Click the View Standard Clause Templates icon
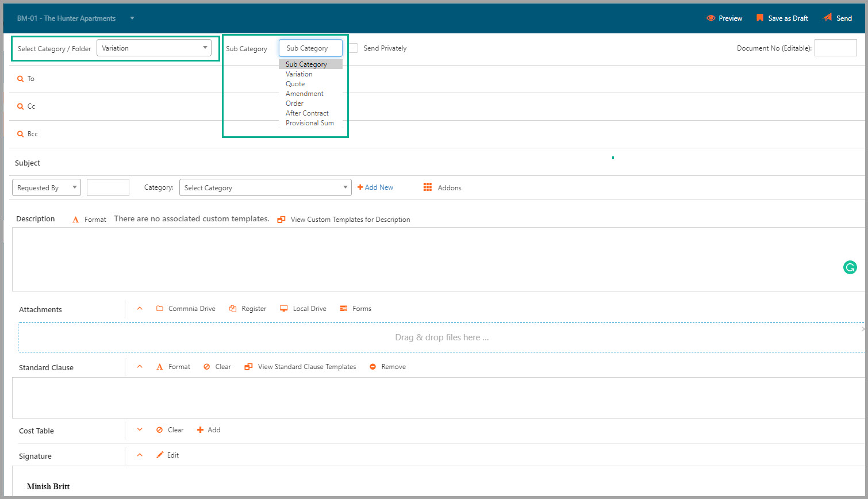 point(248,367)
